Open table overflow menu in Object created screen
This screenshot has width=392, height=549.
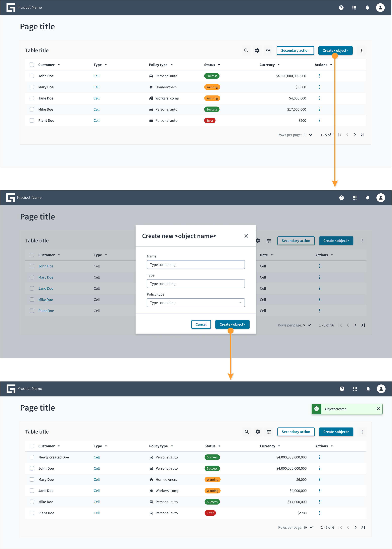[x=362, y=432]
